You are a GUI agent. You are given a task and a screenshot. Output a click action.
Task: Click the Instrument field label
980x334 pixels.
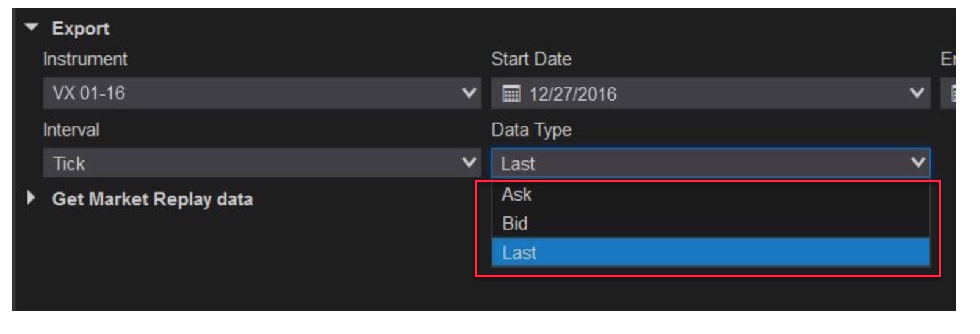tap(85, 59)
